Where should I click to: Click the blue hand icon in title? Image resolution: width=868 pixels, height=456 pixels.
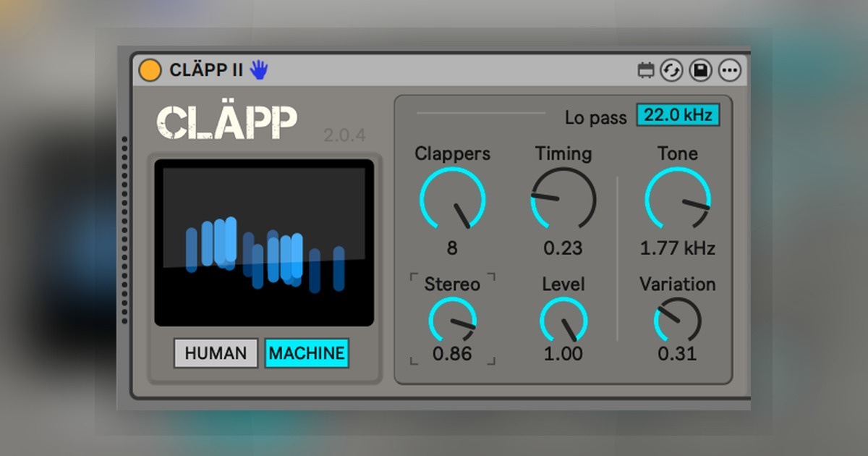[259, 69]
